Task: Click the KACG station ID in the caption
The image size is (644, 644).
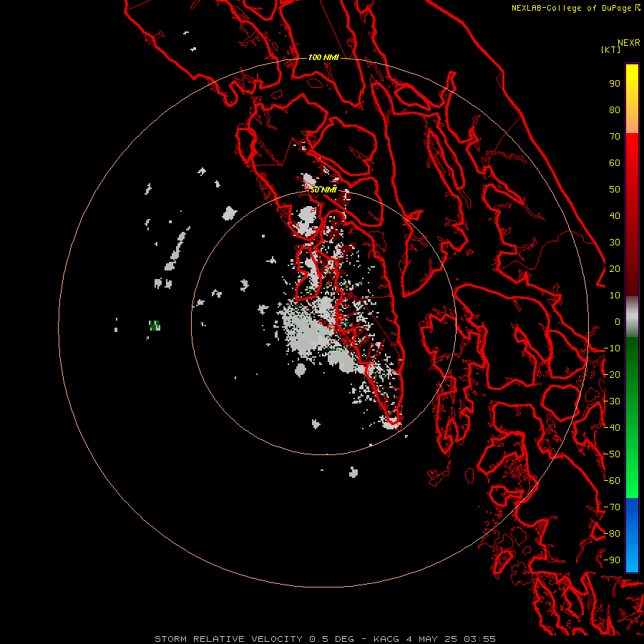Action: [x=386, y=639]
